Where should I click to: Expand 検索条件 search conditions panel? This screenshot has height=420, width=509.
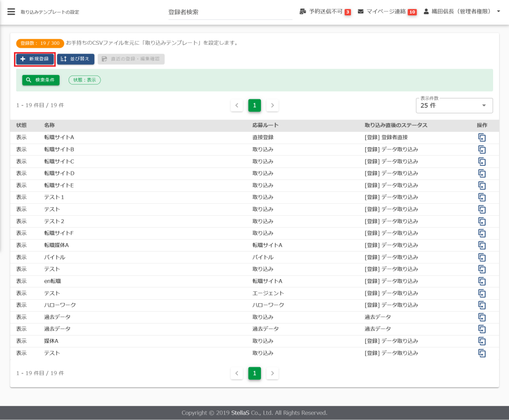[41, 80]
